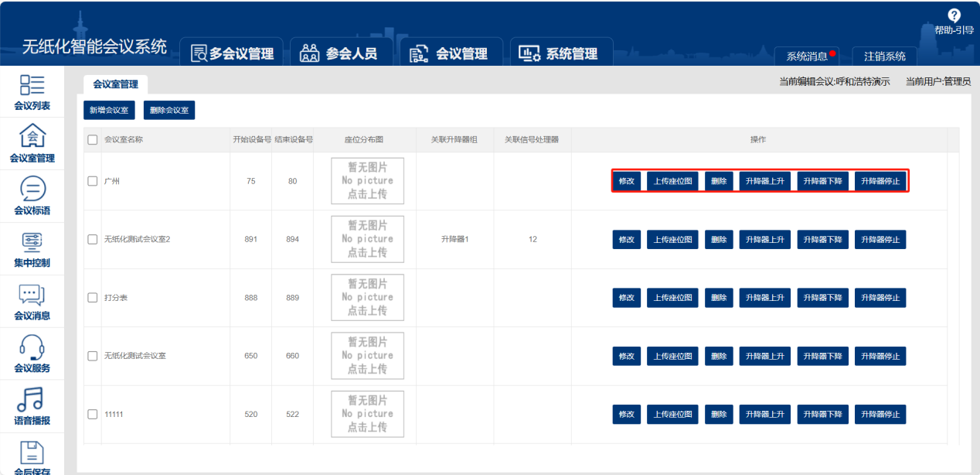The width and height of the screenshot is (980, 475).
Task: Check the 无纸化测试会议室 (650) row checkbox
Action: [x=93, y=356]
